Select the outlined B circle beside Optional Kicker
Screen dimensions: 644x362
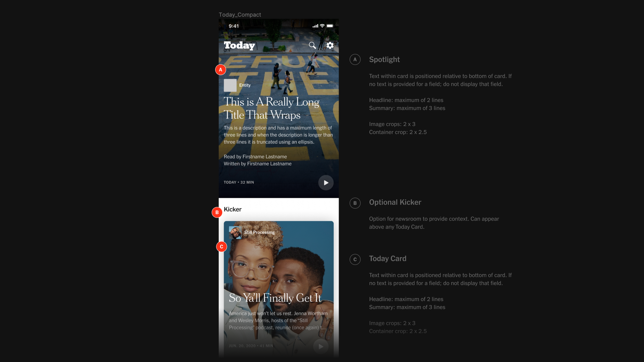[355, 203]
